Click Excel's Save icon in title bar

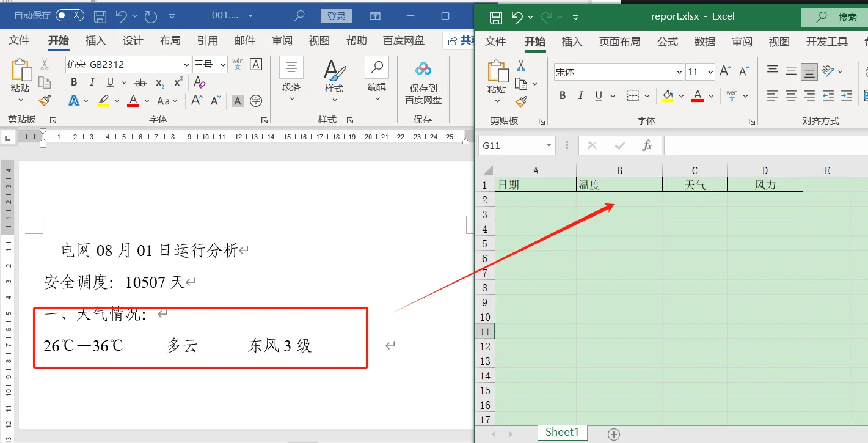[x=497, y=17]
